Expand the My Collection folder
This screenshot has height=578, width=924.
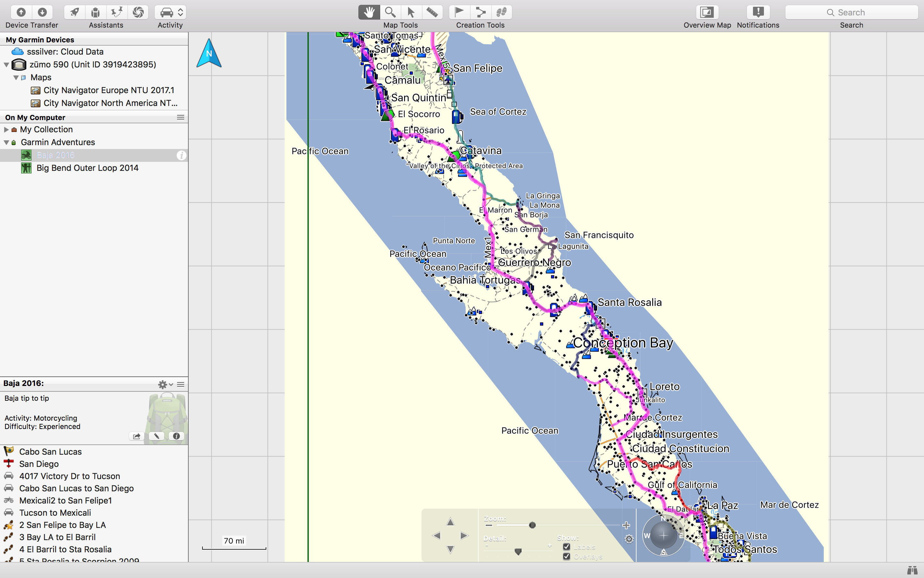pos(6,130)
